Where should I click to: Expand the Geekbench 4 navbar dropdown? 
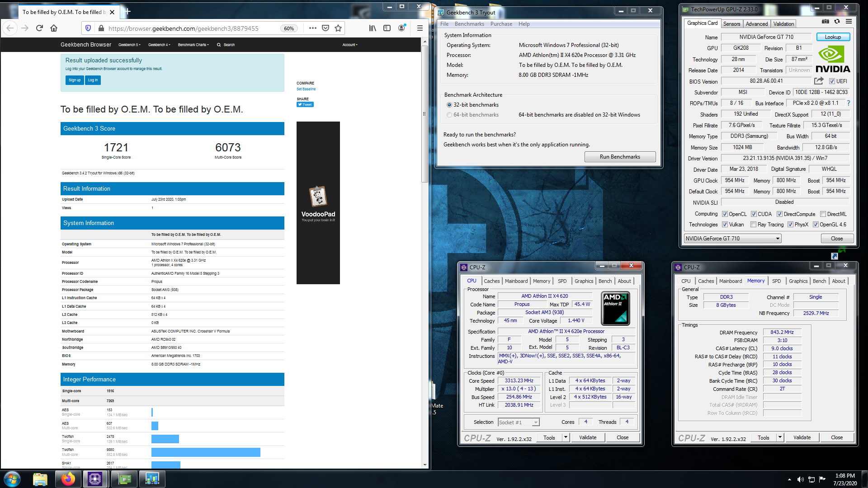(x=159, y=45)
